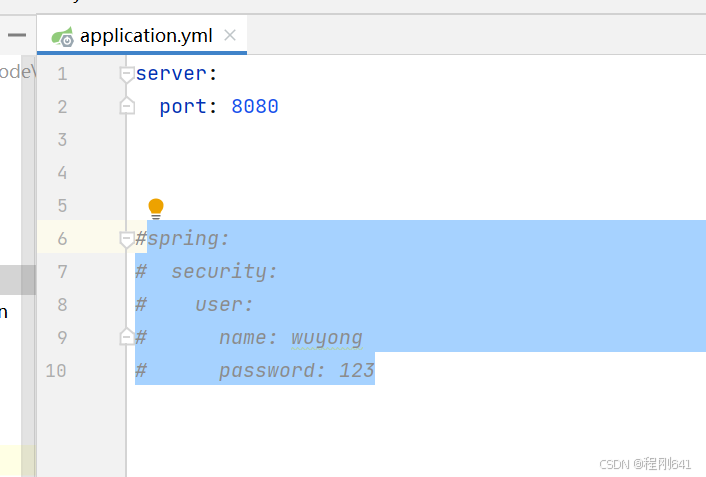Switch to the application.yml tab
Screen dimensions: 706x477
coord(142,35)
